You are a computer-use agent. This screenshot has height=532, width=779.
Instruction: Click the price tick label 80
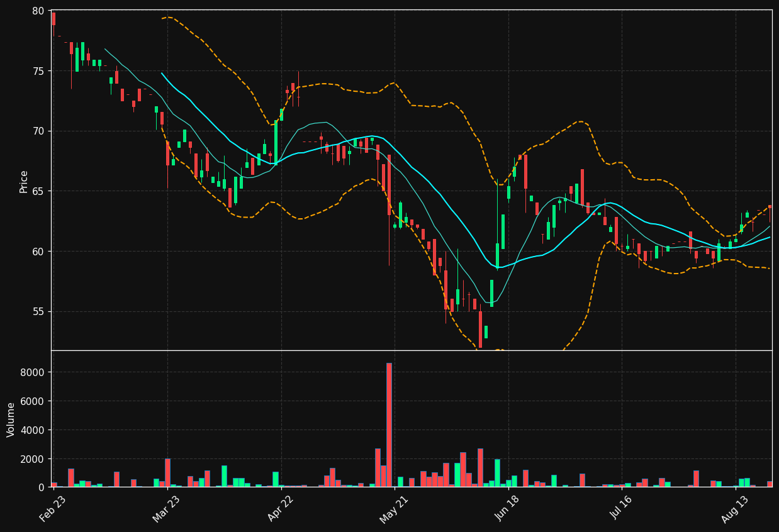(38, 11)
